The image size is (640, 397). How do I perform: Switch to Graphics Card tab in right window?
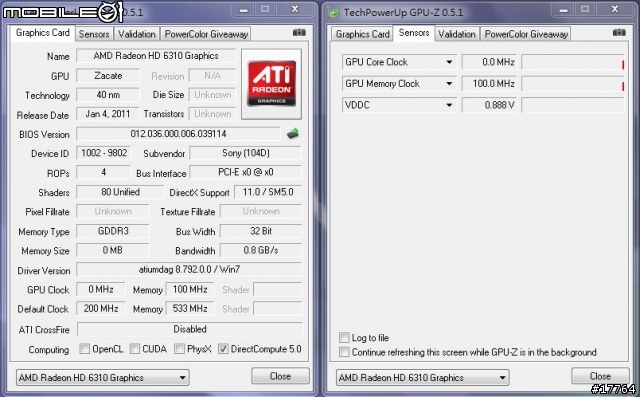pos(362,34)
